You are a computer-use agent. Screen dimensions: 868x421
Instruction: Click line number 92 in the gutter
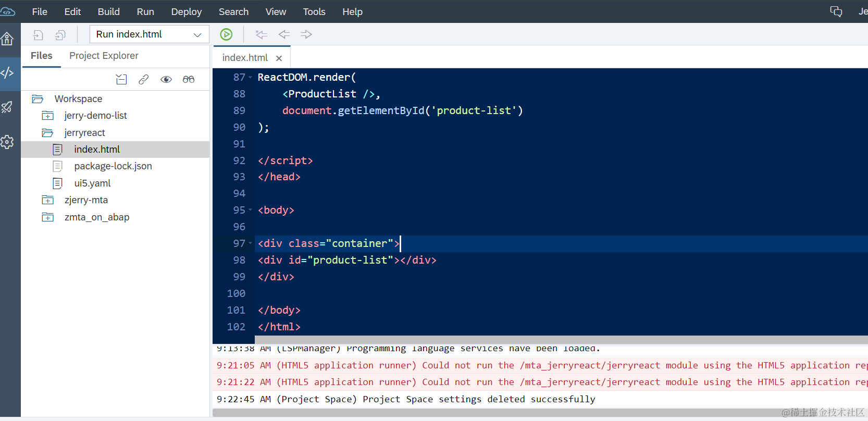(239, 160)
